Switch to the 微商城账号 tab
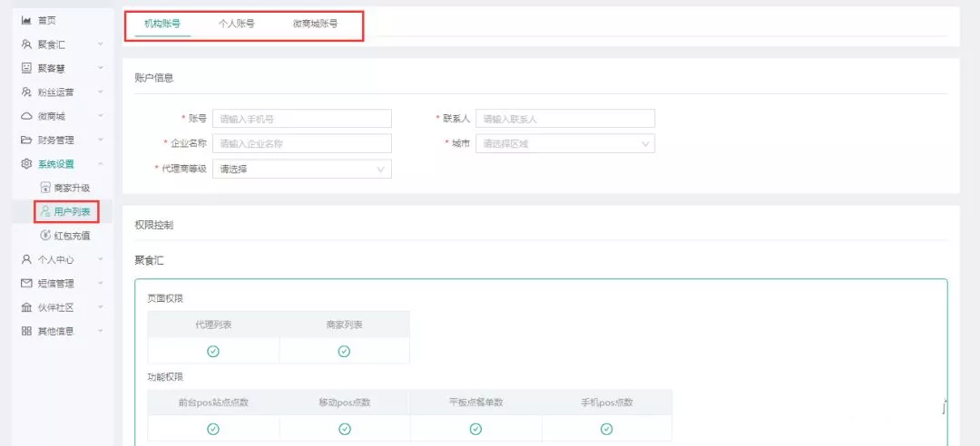980x446 pixels. pyautogui.click(x=315, y=24)
